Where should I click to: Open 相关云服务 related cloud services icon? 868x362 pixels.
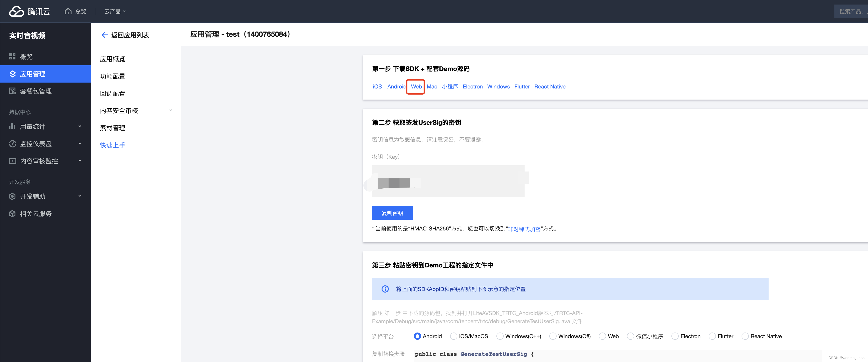12,213
